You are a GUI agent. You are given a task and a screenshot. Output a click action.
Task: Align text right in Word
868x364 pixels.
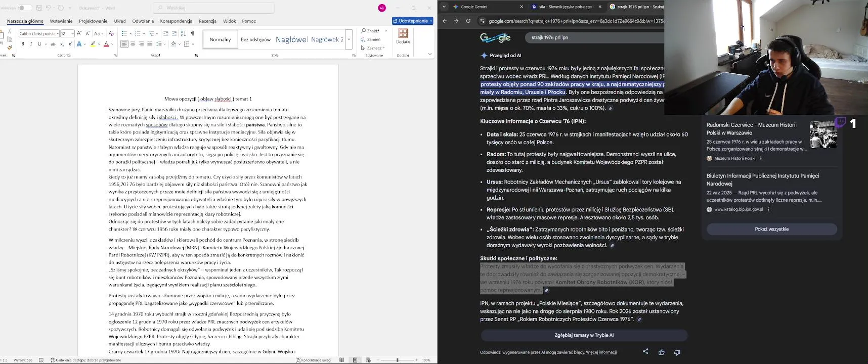point(141,44)
